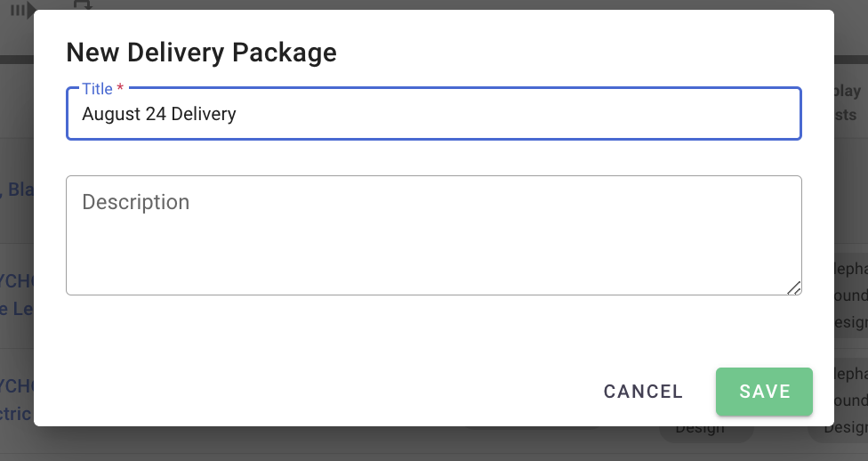Click the Title input field
868x461 pixels.
pos(433,114)
